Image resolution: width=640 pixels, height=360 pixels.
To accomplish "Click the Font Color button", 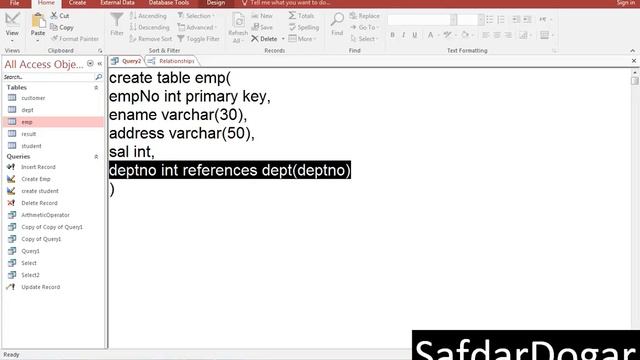I will point(430,35).
